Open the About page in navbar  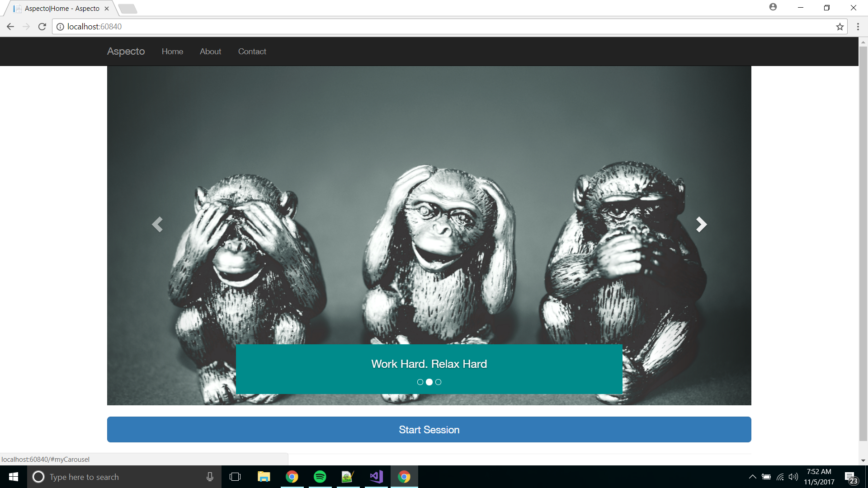click(x=210, y=52)
